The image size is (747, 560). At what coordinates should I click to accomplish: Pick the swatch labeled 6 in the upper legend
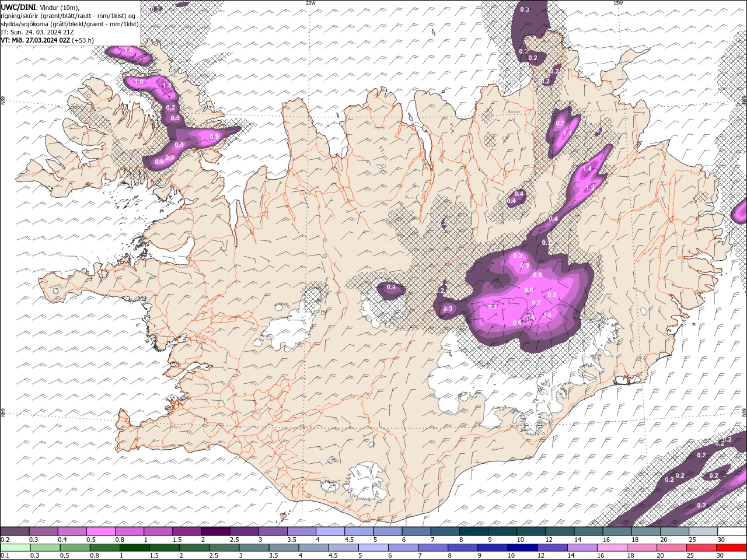(416, 531)
